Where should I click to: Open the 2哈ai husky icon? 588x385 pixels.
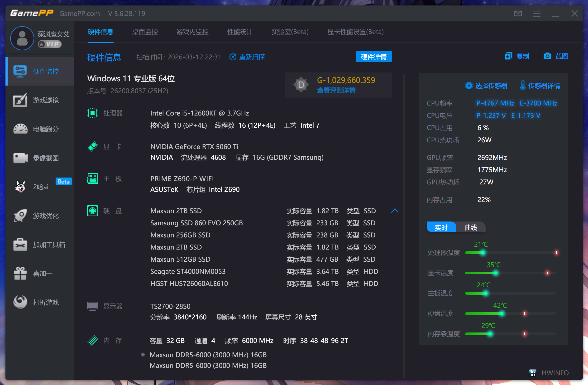20,187
